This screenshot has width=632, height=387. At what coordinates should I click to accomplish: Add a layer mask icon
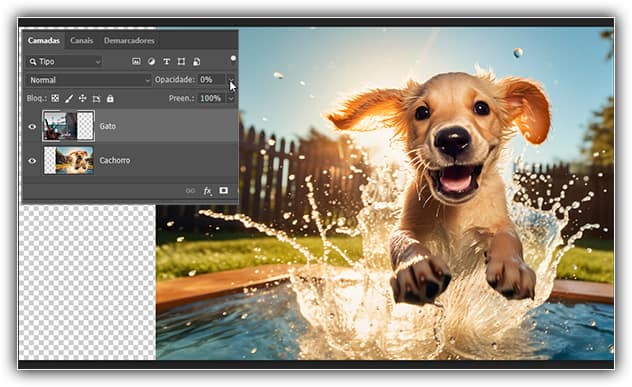pyautogui.click(x=223, y=190)
